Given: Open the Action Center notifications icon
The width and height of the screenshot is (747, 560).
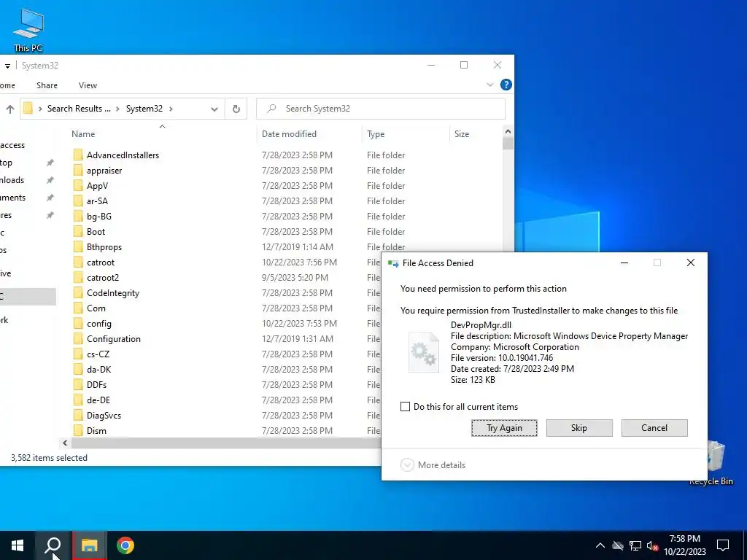Looking at the screenshot, I should 723,545.
